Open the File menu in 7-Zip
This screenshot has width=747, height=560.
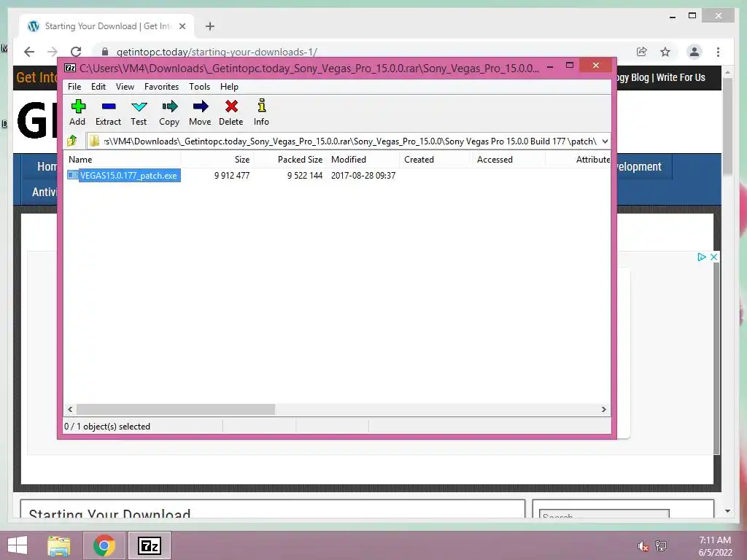(74, 87)
